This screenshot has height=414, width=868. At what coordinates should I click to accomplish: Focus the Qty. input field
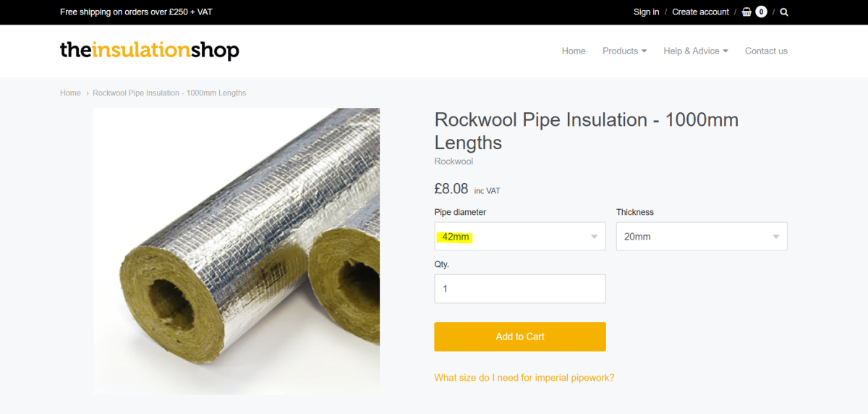(519, 289)
